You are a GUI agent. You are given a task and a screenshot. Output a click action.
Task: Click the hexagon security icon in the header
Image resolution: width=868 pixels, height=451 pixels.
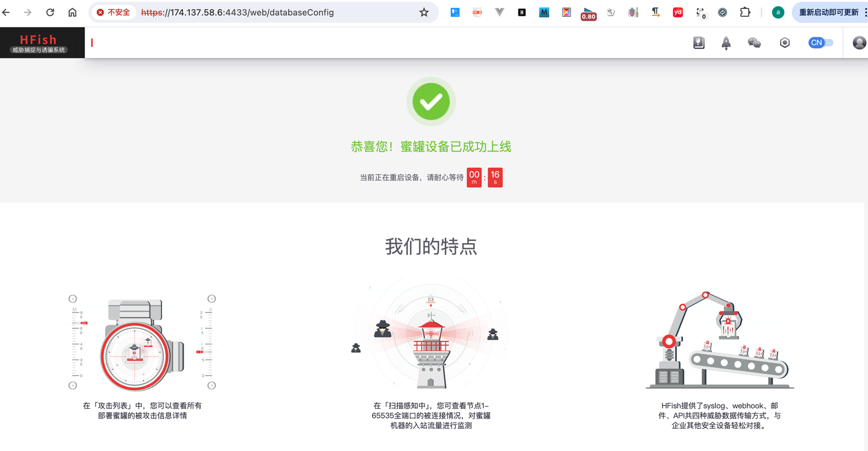[784, 42]
